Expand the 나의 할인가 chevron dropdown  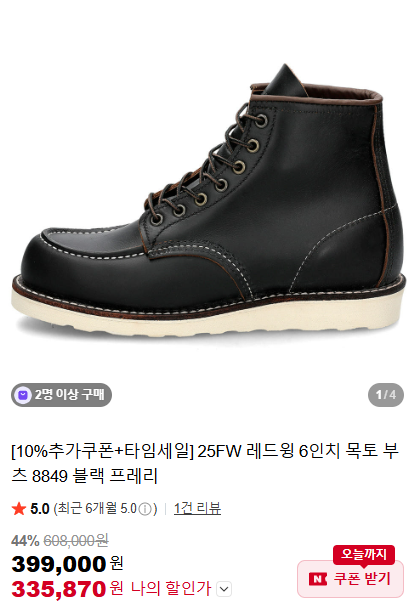point(223,589)
